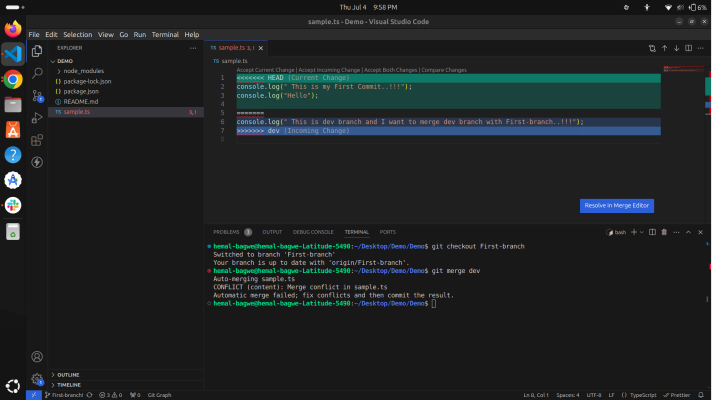Open notifications bell in status bar
This screenshot has width=712, height=400.
click(701, 395)
